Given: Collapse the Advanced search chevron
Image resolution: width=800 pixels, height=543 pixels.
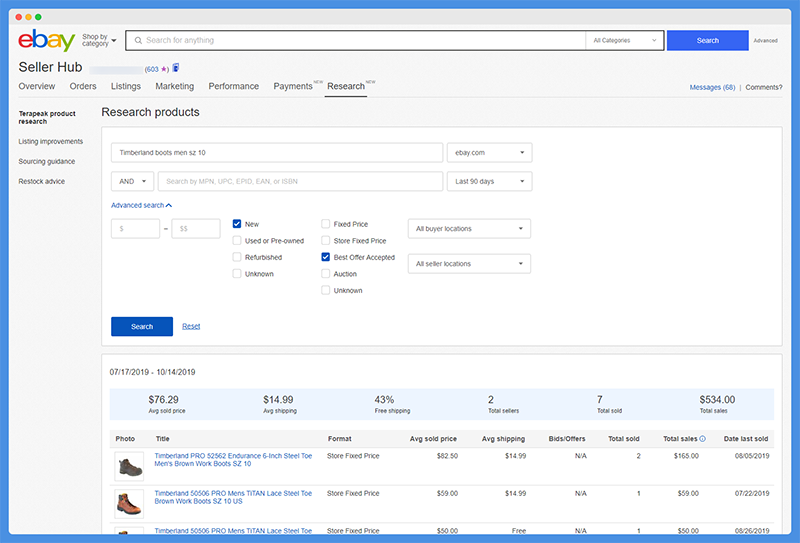Looking at the screenshot, I should pos(169,205).
